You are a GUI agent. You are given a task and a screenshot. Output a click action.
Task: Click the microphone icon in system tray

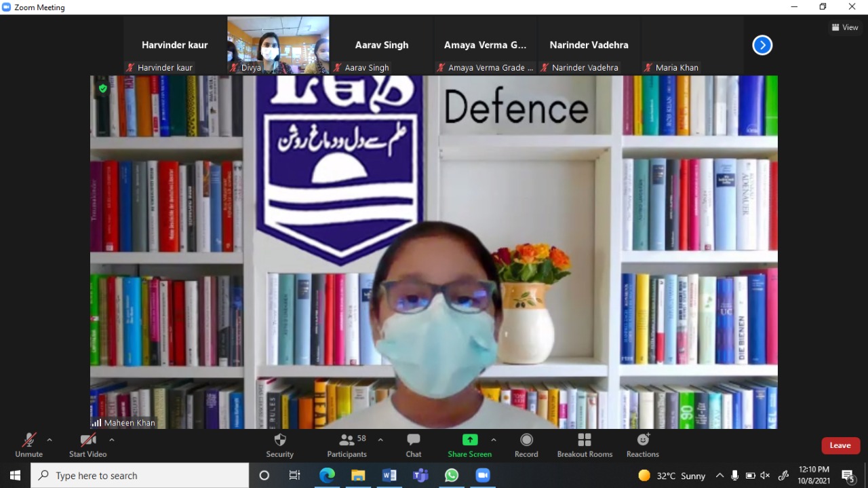pos(735,476)
